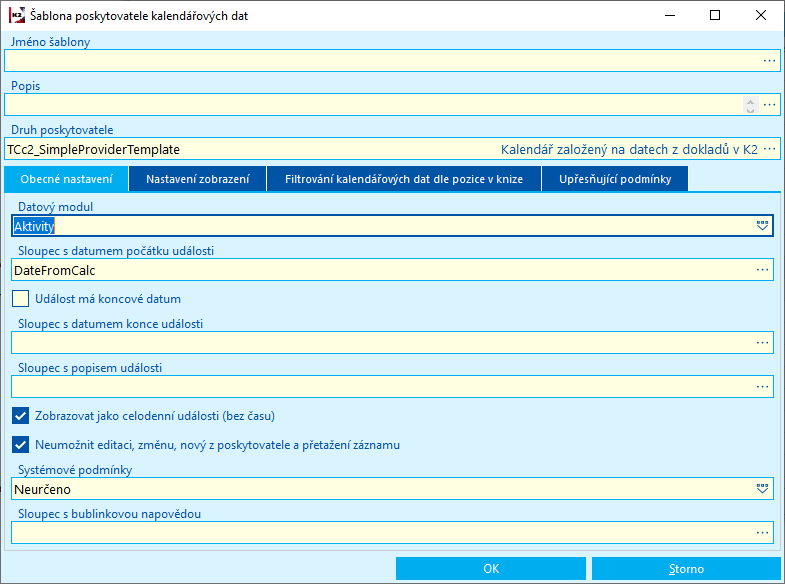Open ellipsis for Sloupec s bublinkovou napovědou

762,533
